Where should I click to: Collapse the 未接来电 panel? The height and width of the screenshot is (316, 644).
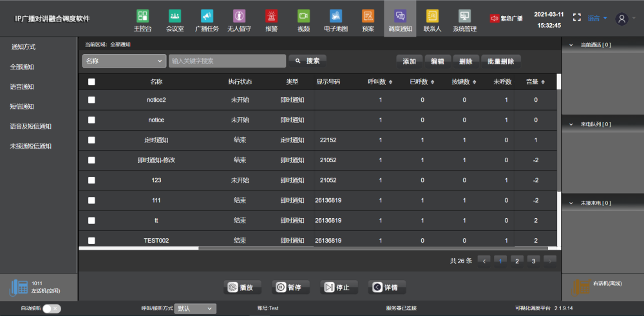(570, 203)
